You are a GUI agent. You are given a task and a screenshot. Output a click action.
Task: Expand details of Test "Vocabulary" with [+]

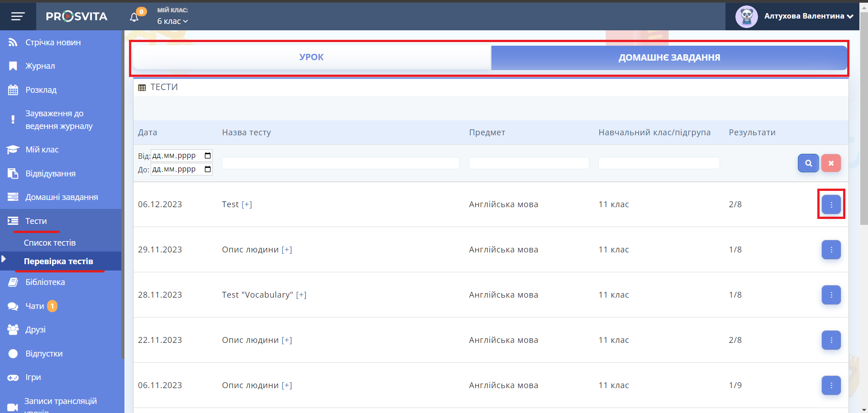click(x=301, y=295)
